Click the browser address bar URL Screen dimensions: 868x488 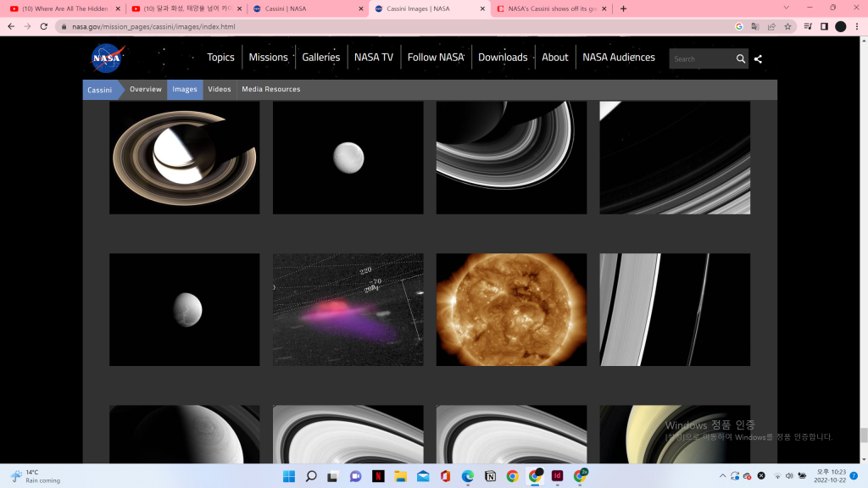pyautogui.click(x=153, y=26)
